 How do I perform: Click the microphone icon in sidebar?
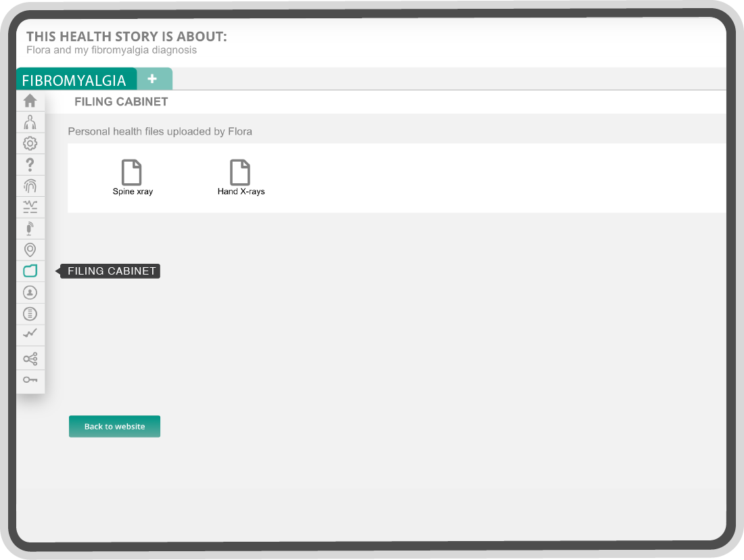click(x=30, y=229)
